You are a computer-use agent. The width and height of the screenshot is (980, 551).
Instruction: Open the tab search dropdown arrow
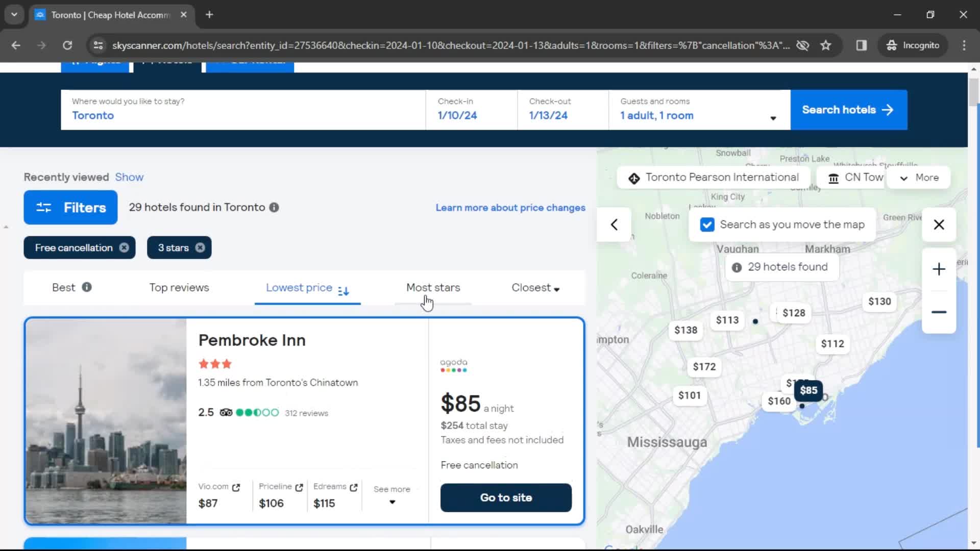[x=14, y=15]
